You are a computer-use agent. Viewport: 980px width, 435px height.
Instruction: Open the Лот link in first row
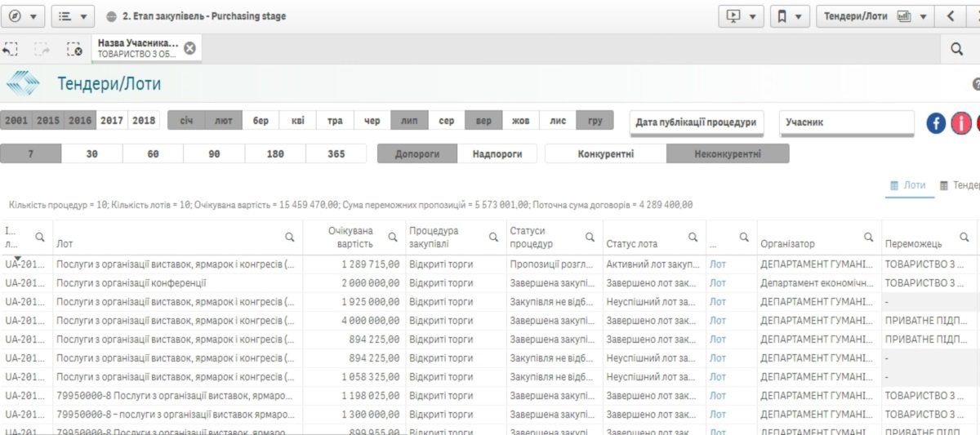(717, 264)
